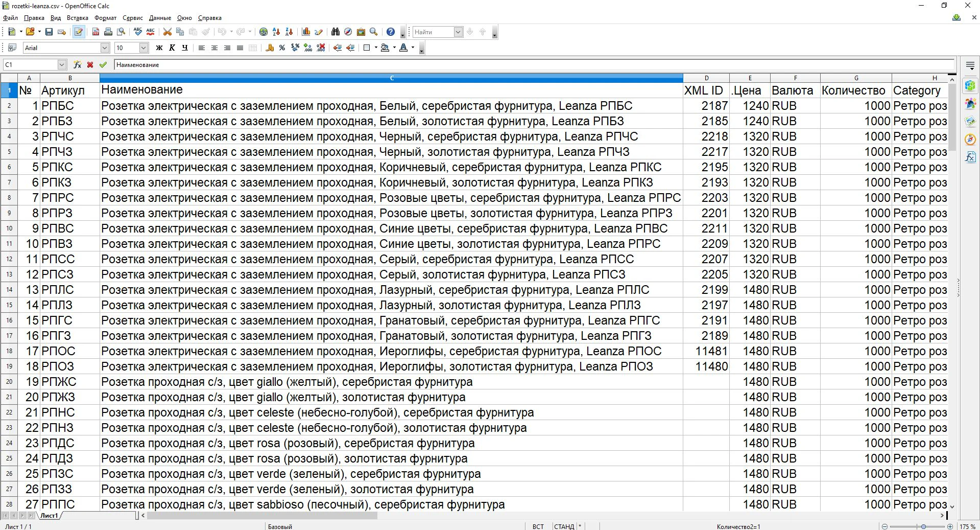The width and height of the screenshot is (980, 530).
Task: Click the Copy icon
Action: click(180, 32)
